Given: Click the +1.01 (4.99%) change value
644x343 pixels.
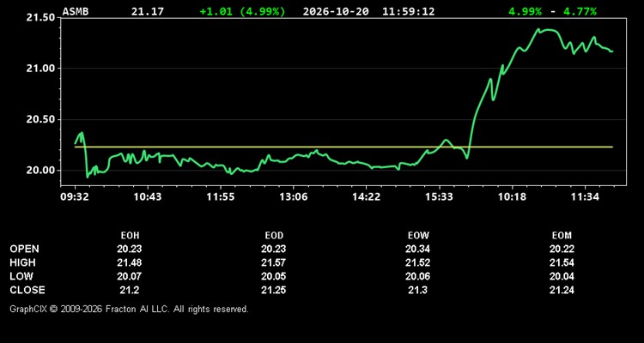Looking at the screenshot, I should tap(242, 11).
